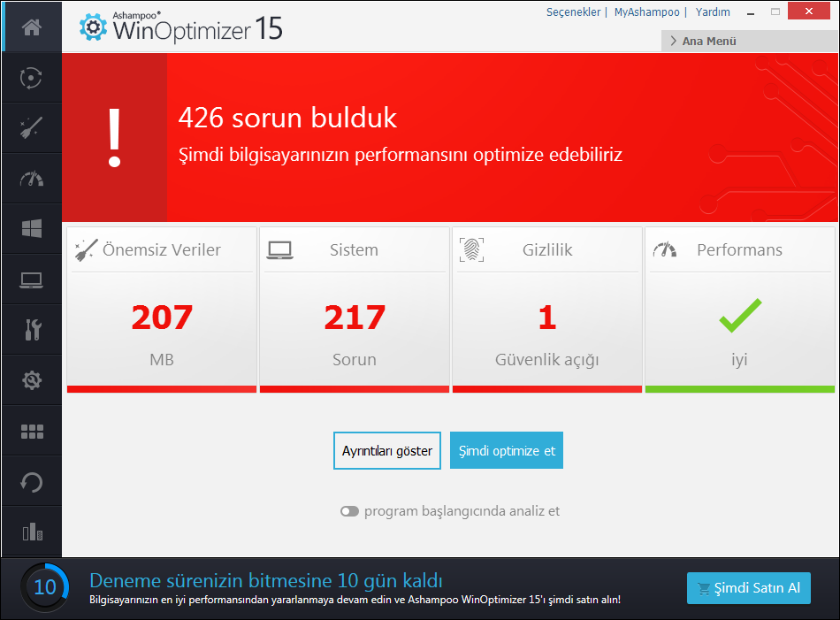
Task: Click the '426 sorun bulduk' headline
Action: tap(287, 118)
